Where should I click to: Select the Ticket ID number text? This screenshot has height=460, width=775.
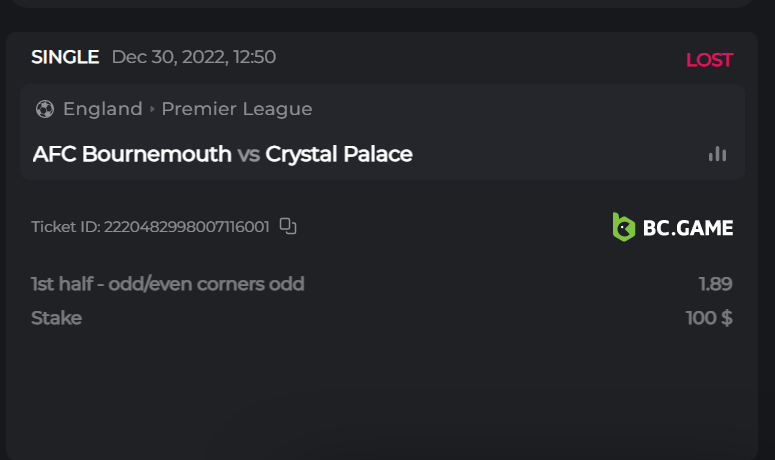point(186,227)
